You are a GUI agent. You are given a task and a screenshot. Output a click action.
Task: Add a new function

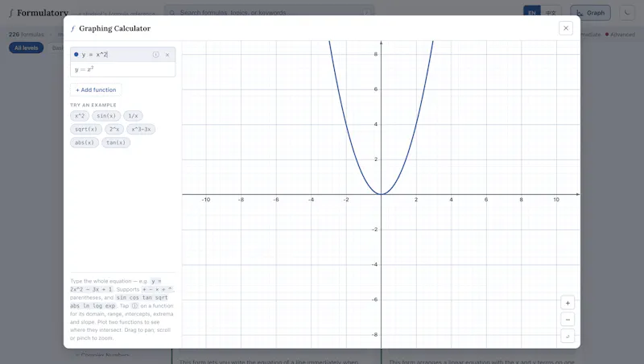pos(96,89)
